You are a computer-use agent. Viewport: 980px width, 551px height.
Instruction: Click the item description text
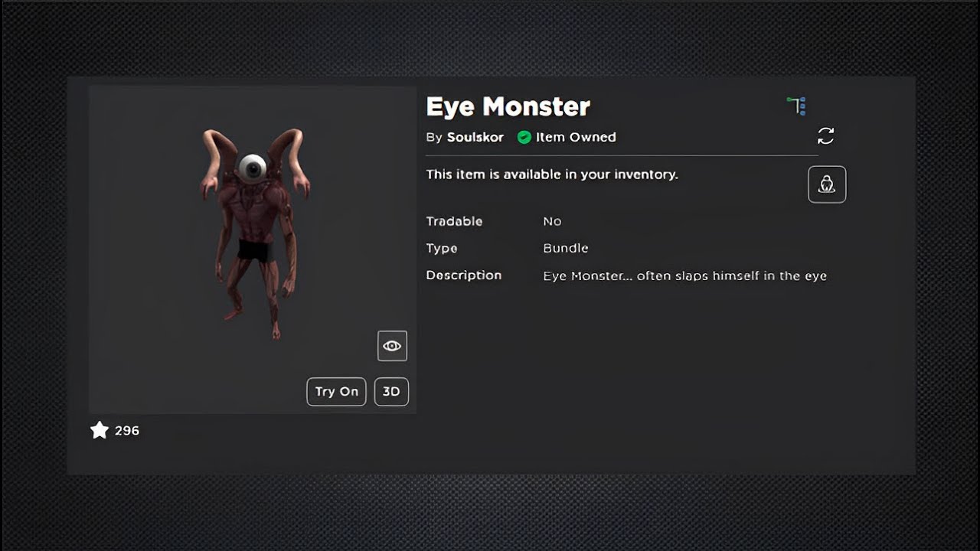(x=685, y=275)
